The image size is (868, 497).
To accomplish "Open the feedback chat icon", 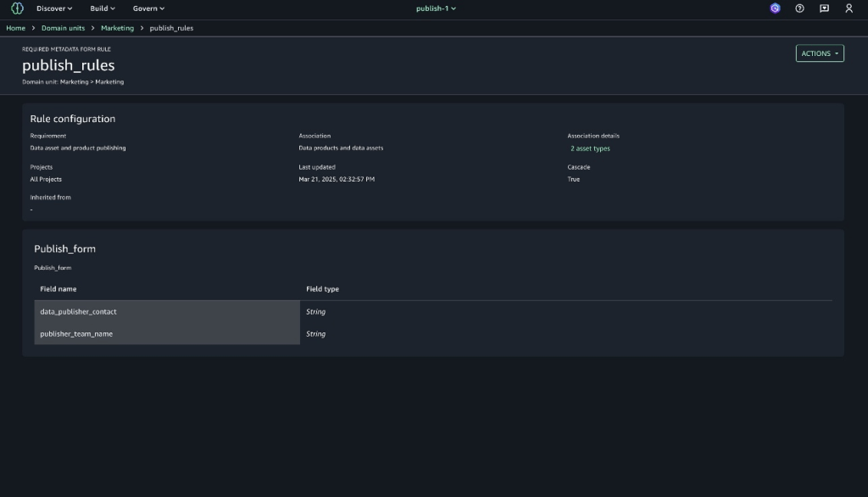I will point(824,8).
